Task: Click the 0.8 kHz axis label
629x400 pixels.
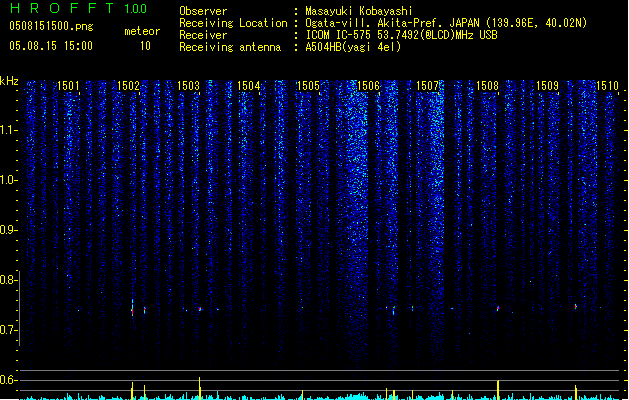Action: 8,280
